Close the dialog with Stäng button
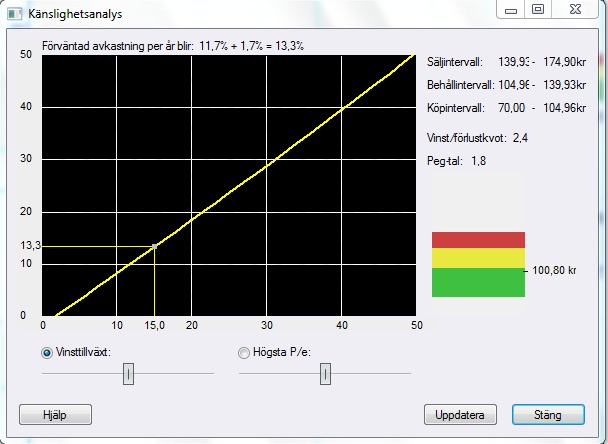Screen dimensions: 608x444 pyautogui.click(x=548, y=415)
